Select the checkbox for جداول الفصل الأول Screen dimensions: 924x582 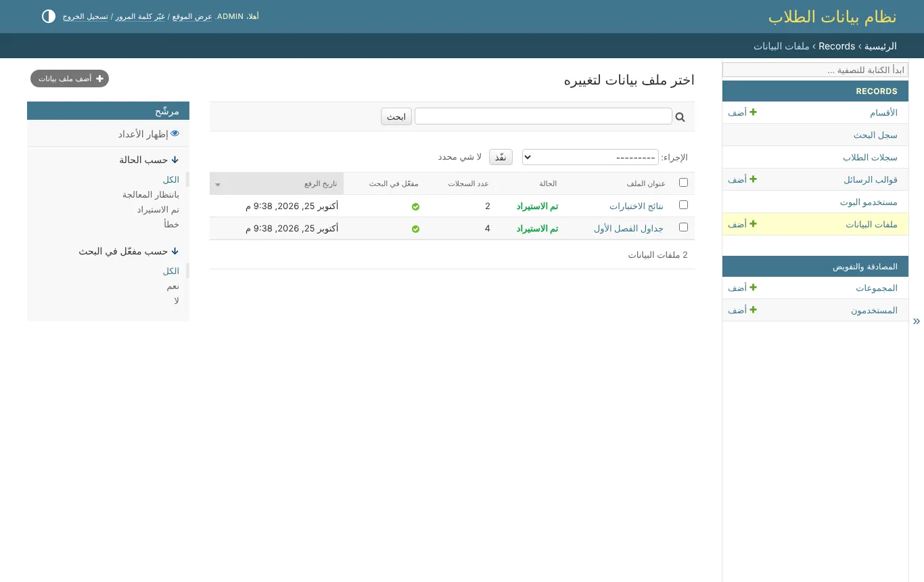683,227
